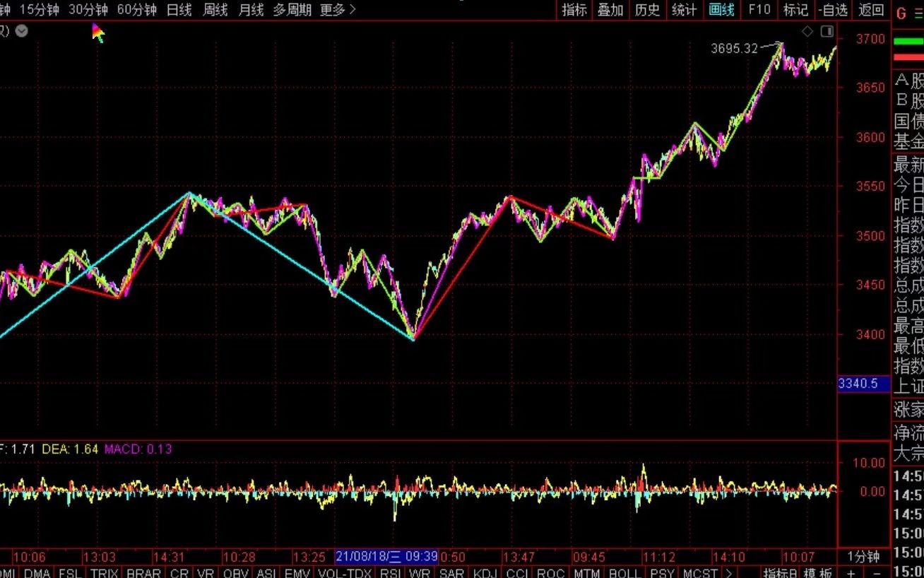The width and height of the screenshot is (924, 578).
Task: Select the CCI indicator tab
Action: coord(518,573)
